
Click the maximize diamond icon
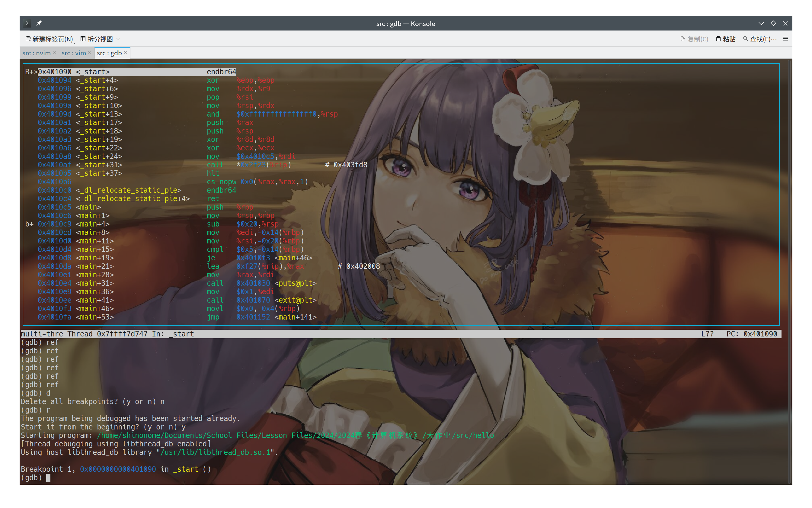click(773, 23)
